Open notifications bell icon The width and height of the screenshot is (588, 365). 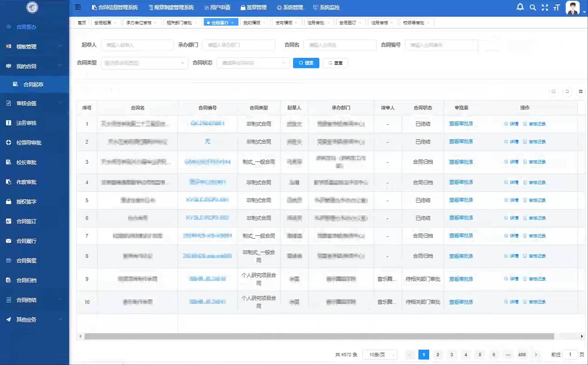coord(520,7)
